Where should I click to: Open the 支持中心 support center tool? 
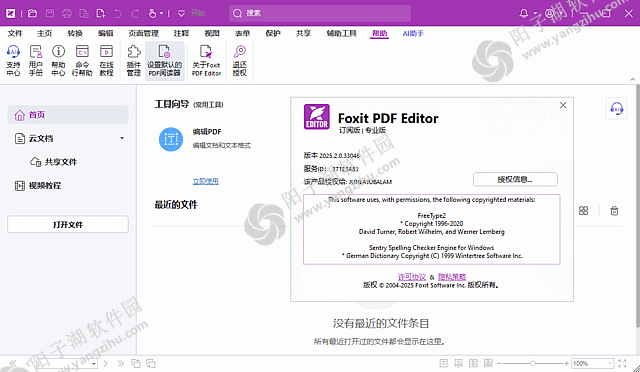(x=13, y=60)
